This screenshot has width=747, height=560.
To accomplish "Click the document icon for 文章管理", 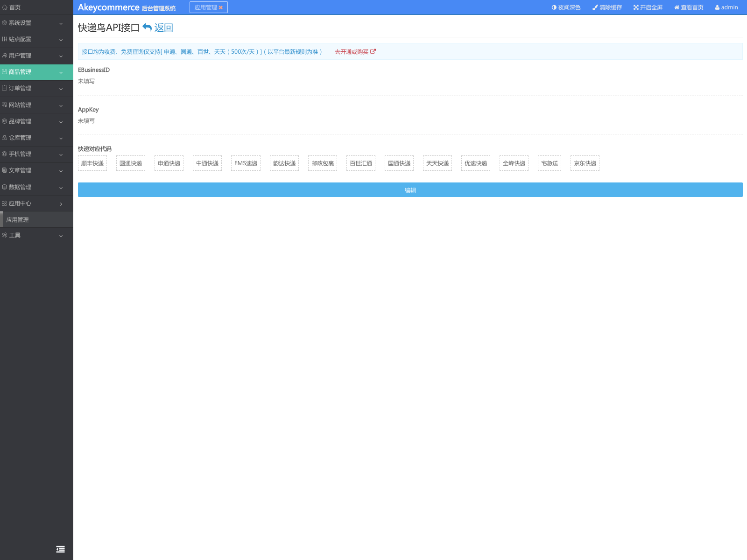I will tap(5, 170).
